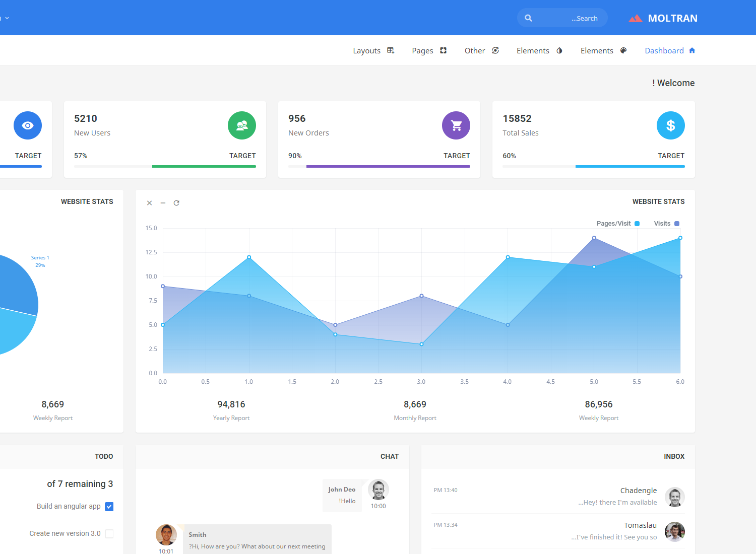The width and height of the screenshot is (756, 554).
Task: Click the dollar icon on Total Sales card
Action: click(x=671, y=125)
